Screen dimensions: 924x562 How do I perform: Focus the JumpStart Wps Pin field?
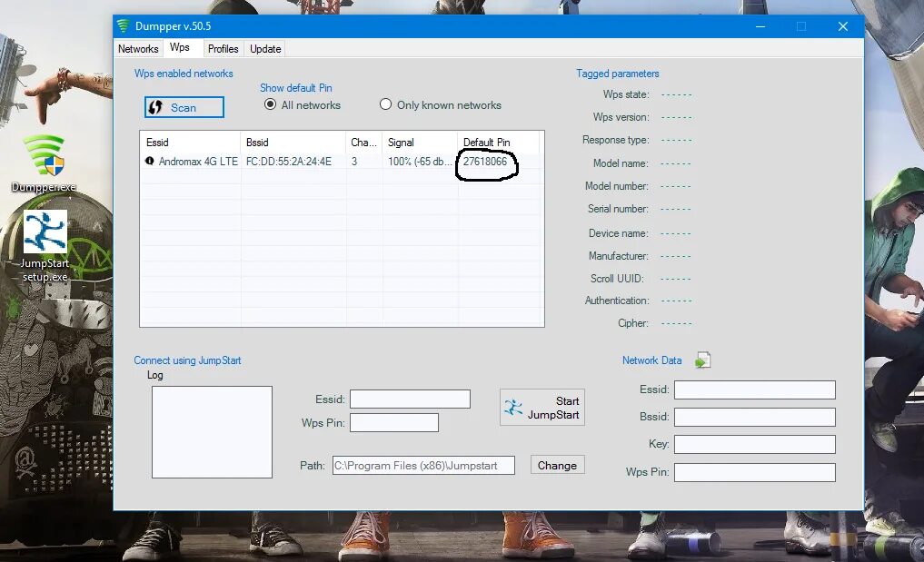pos(394,422)
